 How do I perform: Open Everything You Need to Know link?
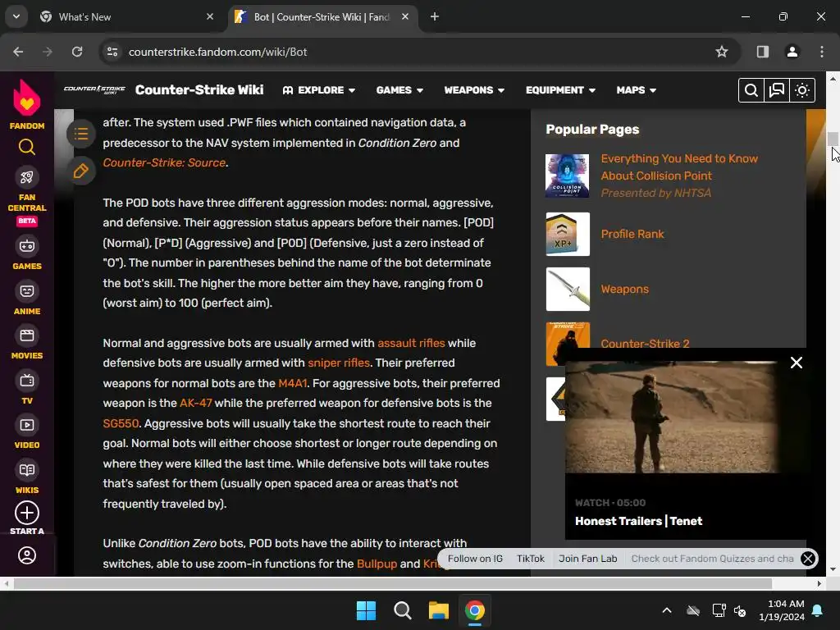[x=679, y=167]
